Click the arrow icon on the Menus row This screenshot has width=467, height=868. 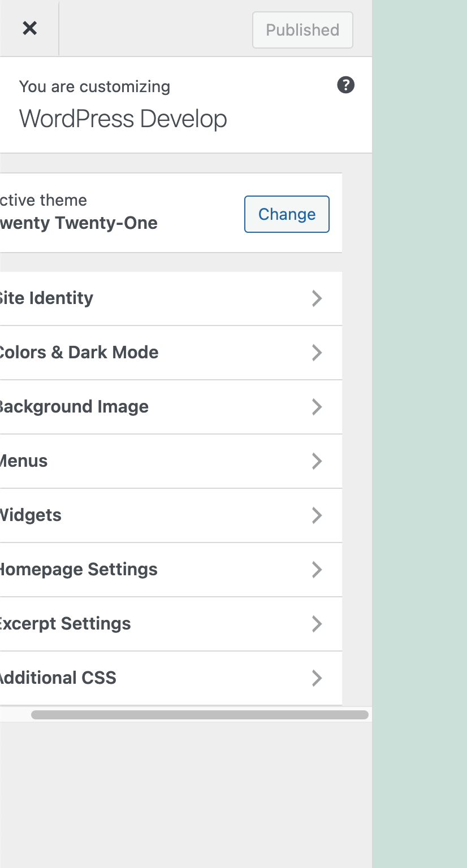317,461
